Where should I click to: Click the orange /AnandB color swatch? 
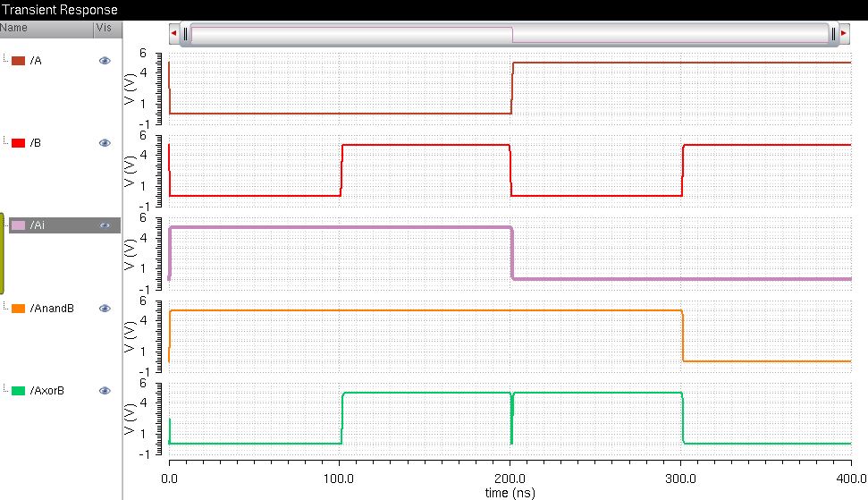click(18, 309)
